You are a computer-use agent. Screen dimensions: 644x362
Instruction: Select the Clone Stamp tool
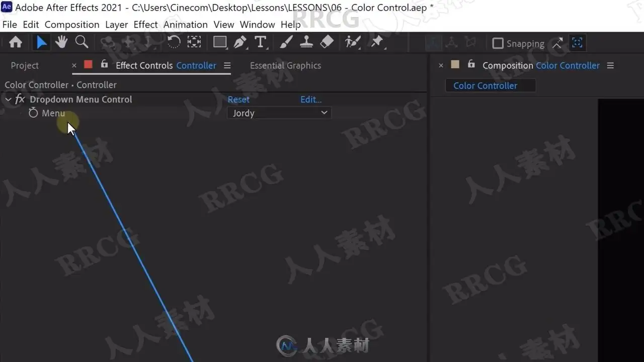point(306,43)
